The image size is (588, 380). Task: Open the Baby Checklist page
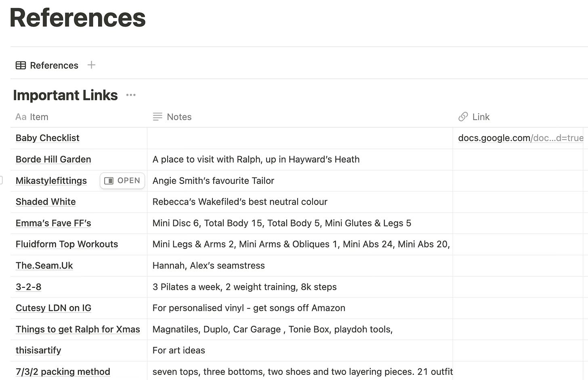click(x=47, y=138)
